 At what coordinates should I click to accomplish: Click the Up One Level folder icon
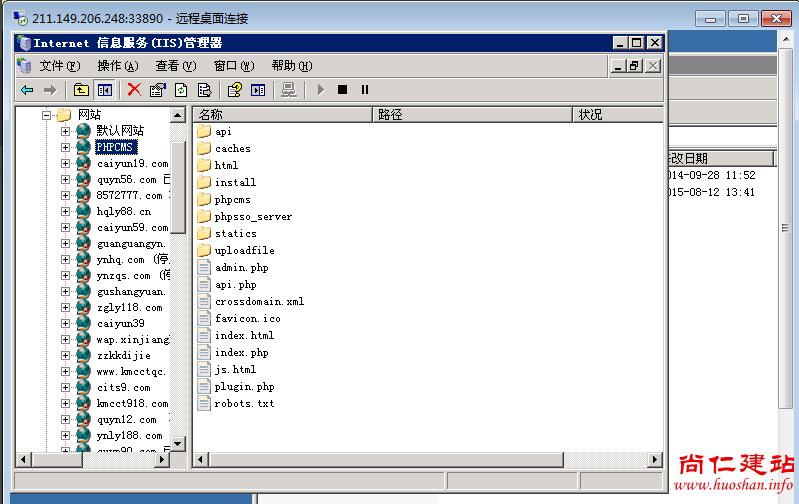point(81,90)
